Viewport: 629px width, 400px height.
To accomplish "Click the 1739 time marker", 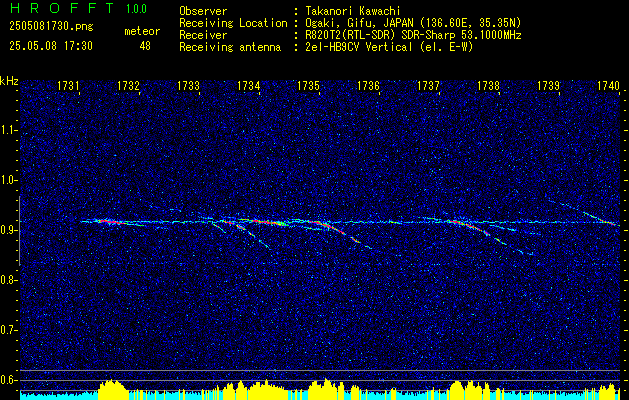I will click(548, 85).
